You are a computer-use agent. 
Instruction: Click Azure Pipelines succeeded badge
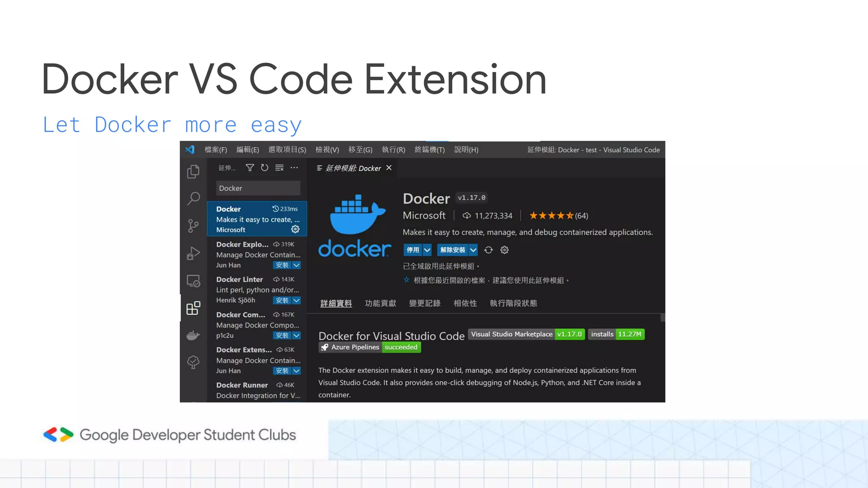[x=370, y=347]
